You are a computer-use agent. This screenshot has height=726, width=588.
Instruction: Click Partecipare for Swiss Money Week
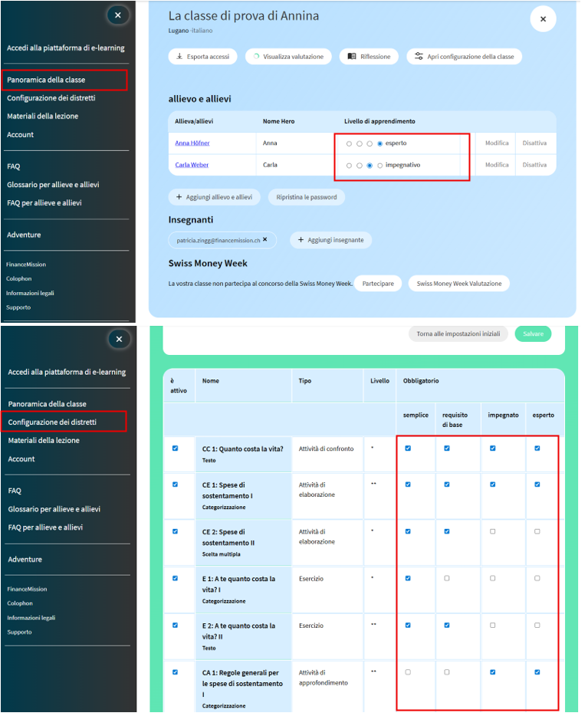coord(378,284)
